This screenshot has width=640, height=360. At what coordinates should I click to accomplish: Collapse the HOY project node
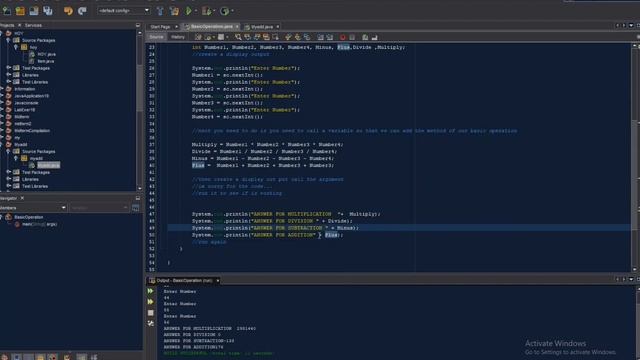pos(2,33)
